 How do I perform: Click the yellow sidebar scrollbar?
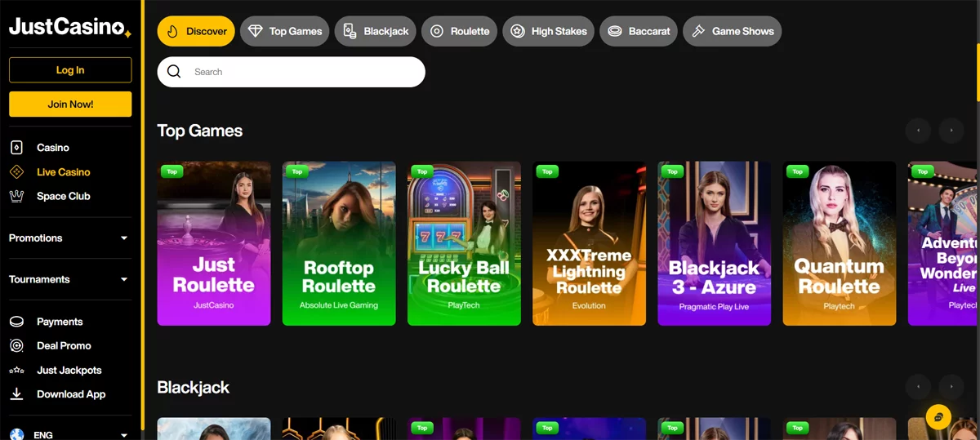(x=143, y=215)
